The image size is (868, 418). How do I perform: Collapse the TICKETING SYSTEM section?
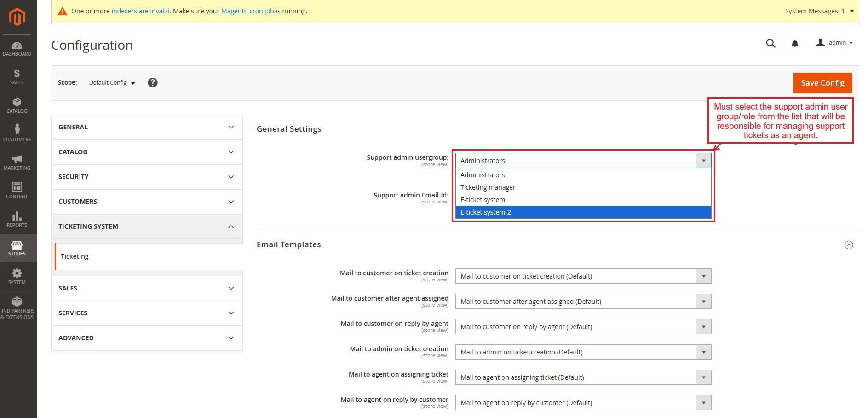point(147,226)
